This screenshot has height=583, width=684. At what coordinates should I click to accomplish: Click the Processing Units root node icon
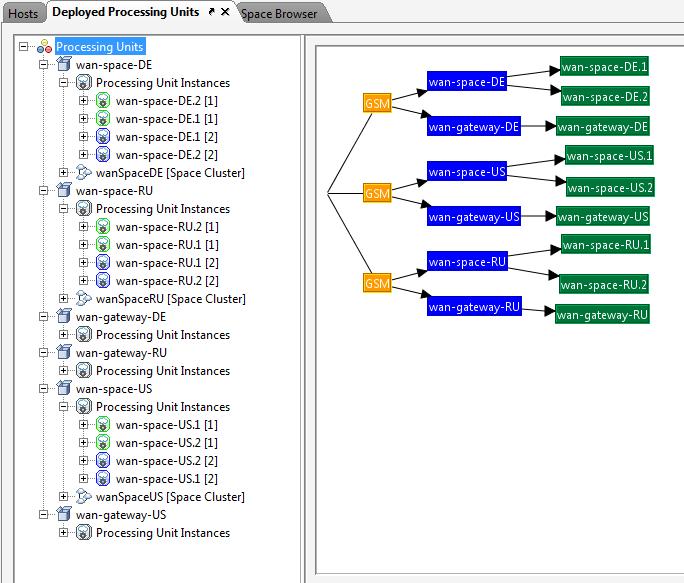(x=44, y=47)
